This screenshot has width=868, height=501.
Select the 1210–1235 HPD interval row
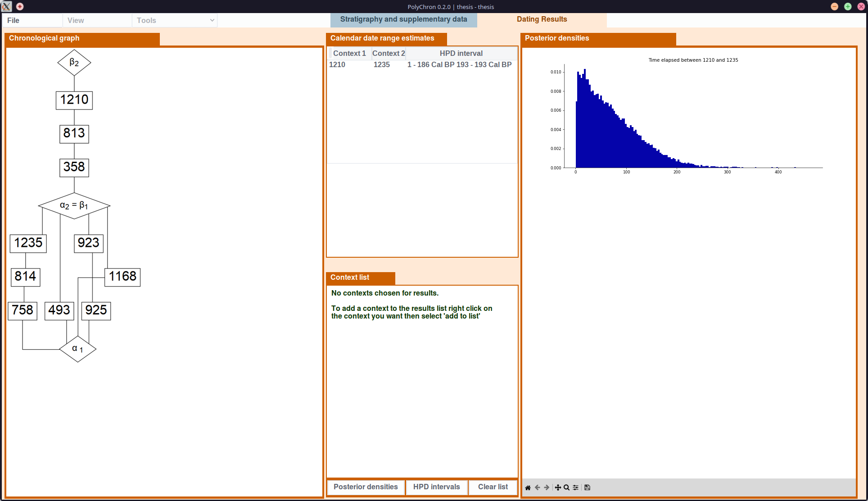421,65
